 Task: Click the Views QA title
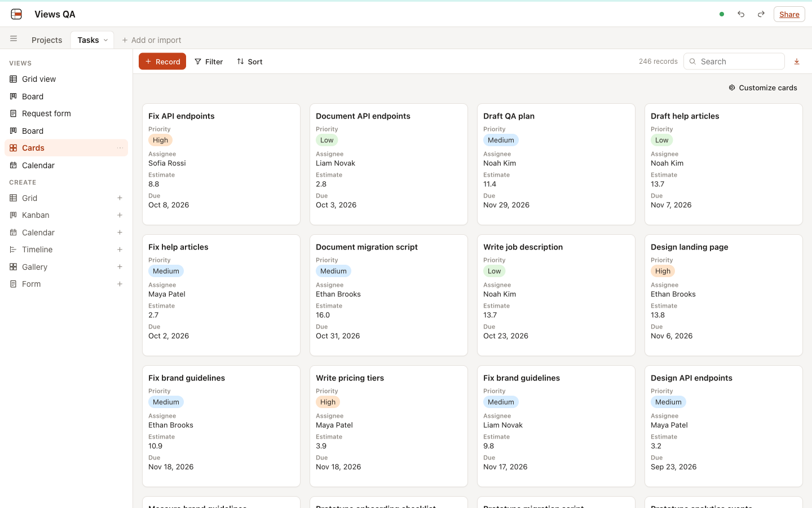[55, 14]
